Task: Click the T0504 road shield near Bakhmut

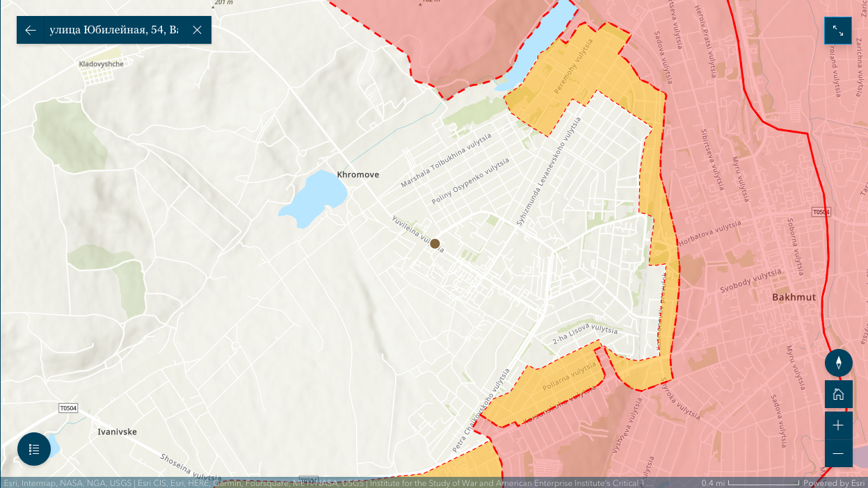Action: click(821, 212)
